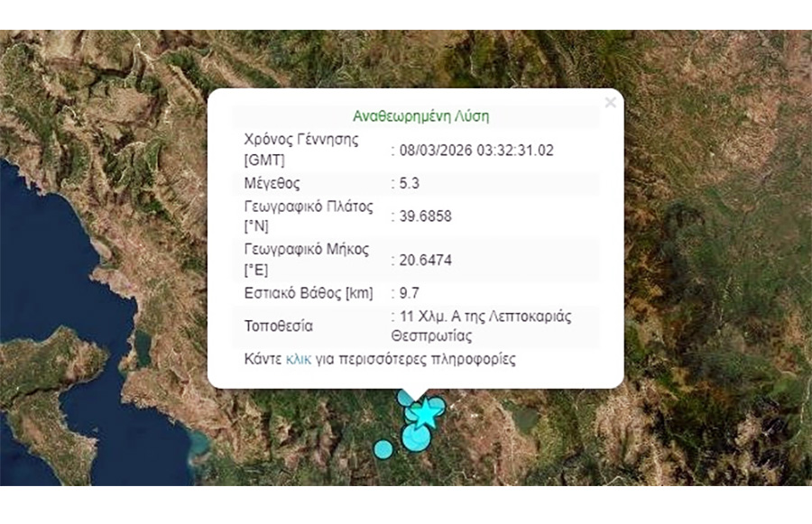Click the 'Μέγεθος' row label
Screen dimensions: 812x524
(x=272, y=184)
